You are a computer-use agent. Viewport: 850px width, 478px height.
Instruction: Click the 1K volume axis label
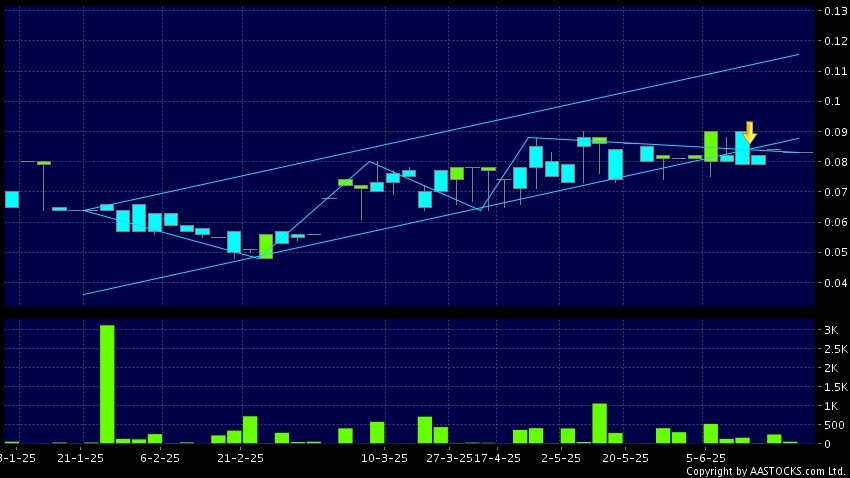point(831,406)
